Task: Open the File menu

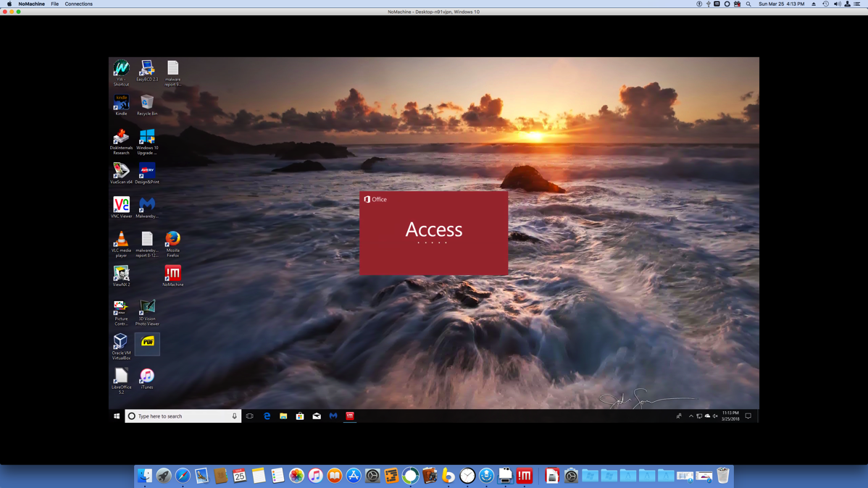Action: tap(55, 4)
